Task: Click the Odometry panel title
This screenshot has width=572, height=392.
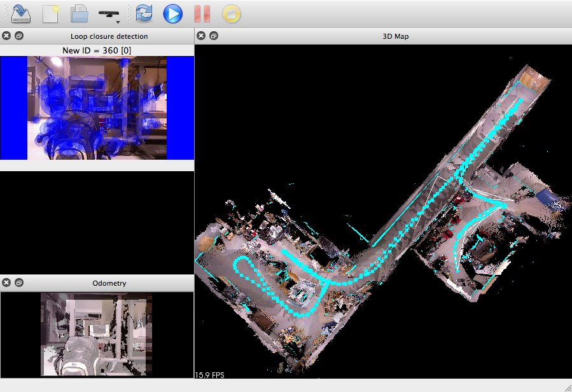Action: pos(109,283)
